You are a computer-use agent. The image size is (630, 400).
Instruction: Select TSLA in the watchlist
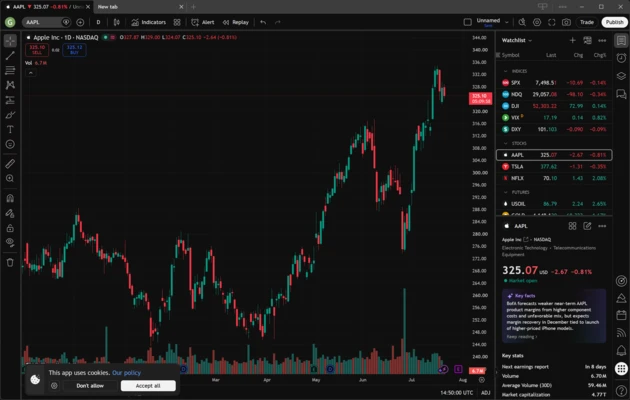click(554, 167)
